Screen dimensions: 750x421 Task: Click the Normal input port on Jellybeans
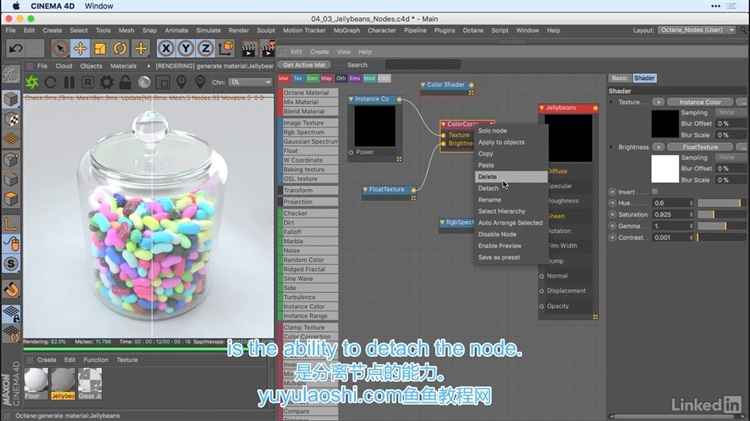(542, 276)
